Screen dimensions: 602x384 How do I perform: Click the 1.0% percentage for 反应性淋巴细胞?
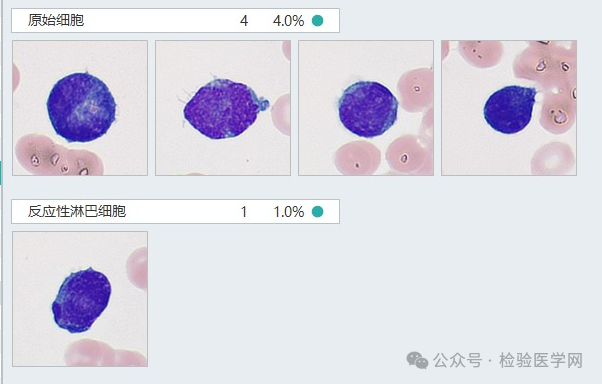289,212
